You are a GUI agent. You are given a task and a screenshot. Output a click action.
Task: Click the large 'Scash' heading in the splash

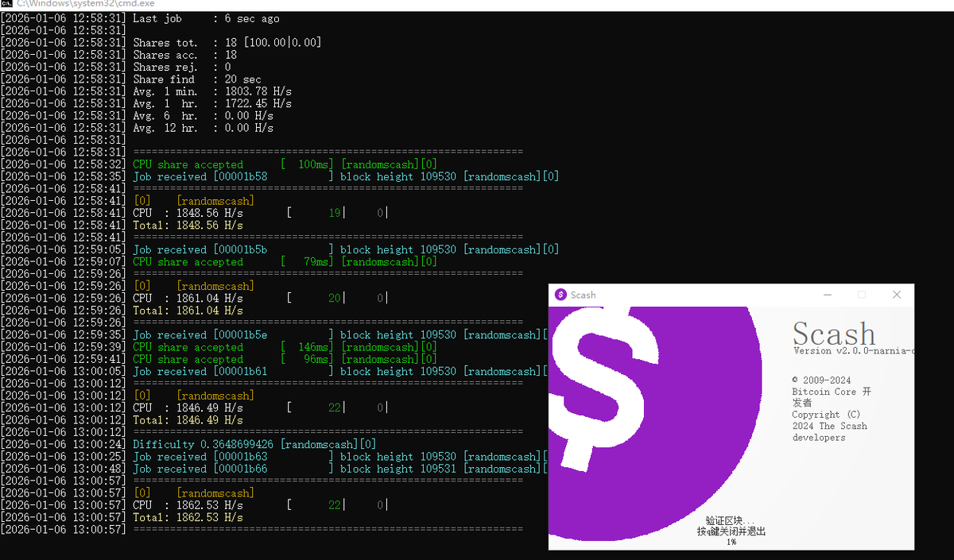tap(834, 334)
